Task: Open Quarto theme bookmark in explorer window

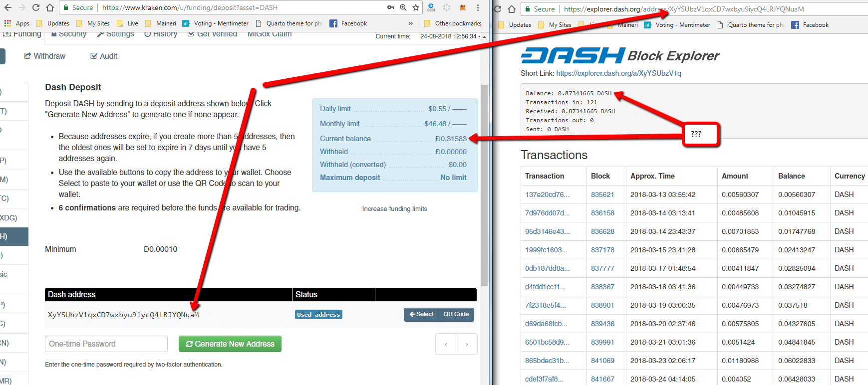Action: pyautogui.click(x=751, y=25)
